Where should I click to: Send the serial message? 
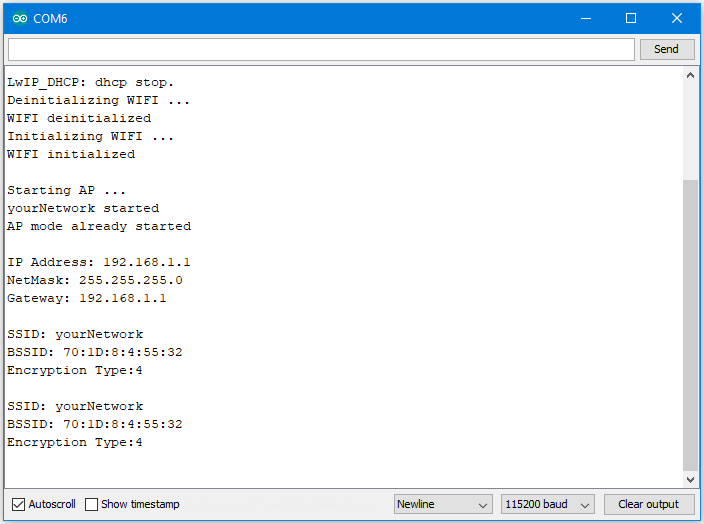click(667, 49)
